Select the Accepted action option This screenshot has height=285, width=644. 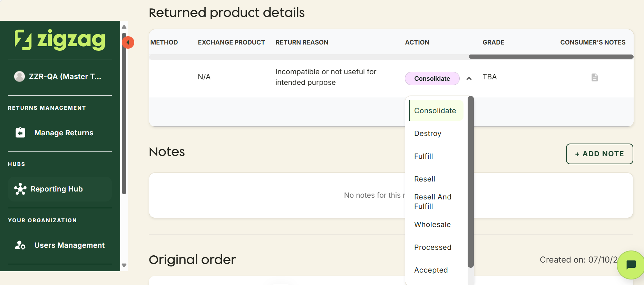431,270
